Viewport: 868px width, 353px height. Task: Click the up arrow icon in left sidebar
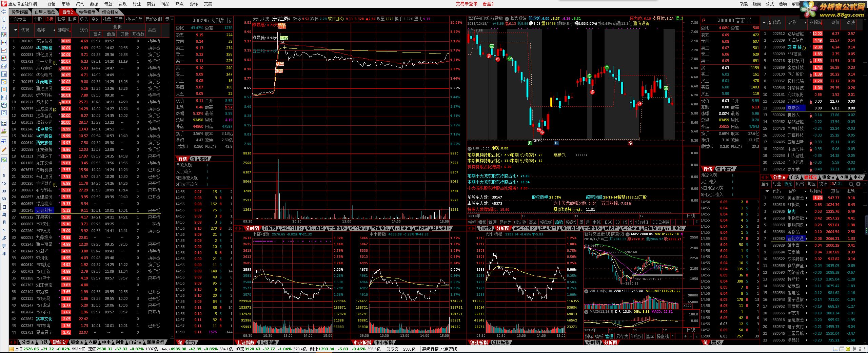coord(4,19)
